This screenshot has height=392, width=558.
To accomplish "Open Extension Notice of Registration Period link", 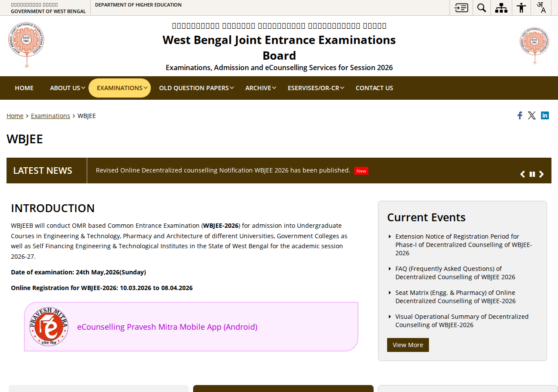I will point(464,245).
